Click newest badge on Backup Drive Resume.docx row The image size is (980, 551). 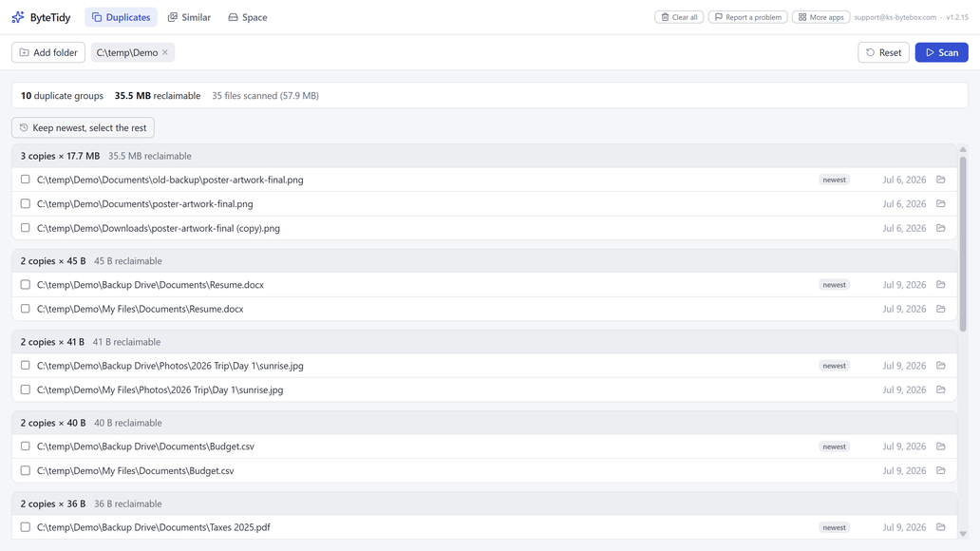pos(834,285)
